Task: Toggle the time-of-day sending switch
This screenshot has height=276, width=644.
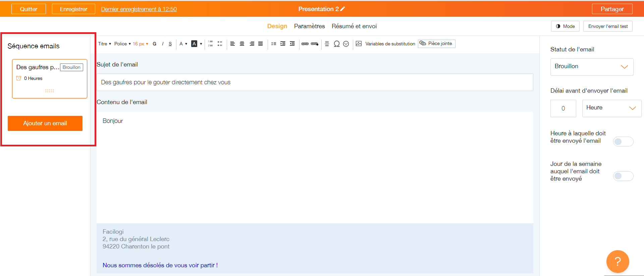Action: [x=623, y=142]
